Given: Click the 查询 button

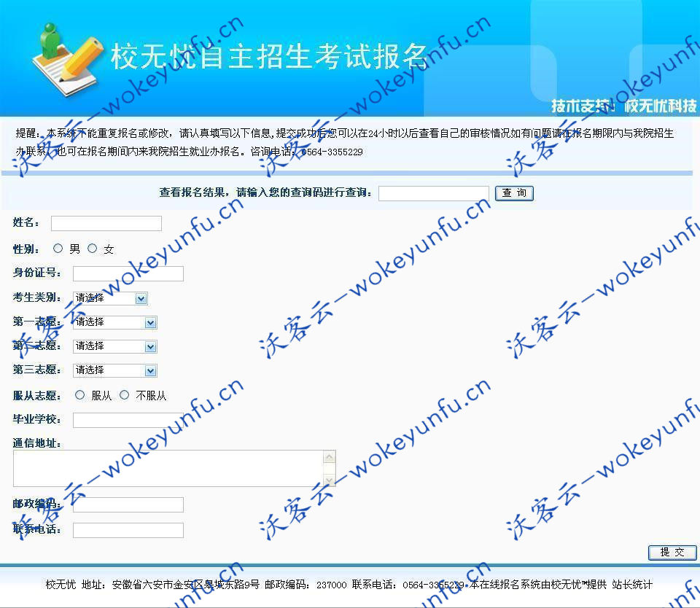Looking at the screenshot, I should pyautogui.click(x=514, y=193).
